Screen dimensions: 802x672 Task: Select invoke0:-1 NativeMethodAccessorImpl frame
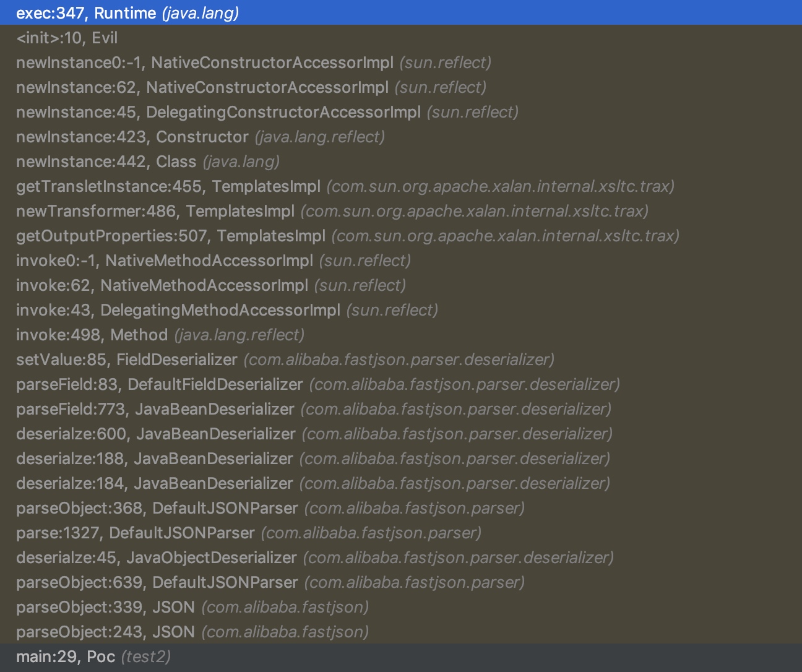coord(401,261)
